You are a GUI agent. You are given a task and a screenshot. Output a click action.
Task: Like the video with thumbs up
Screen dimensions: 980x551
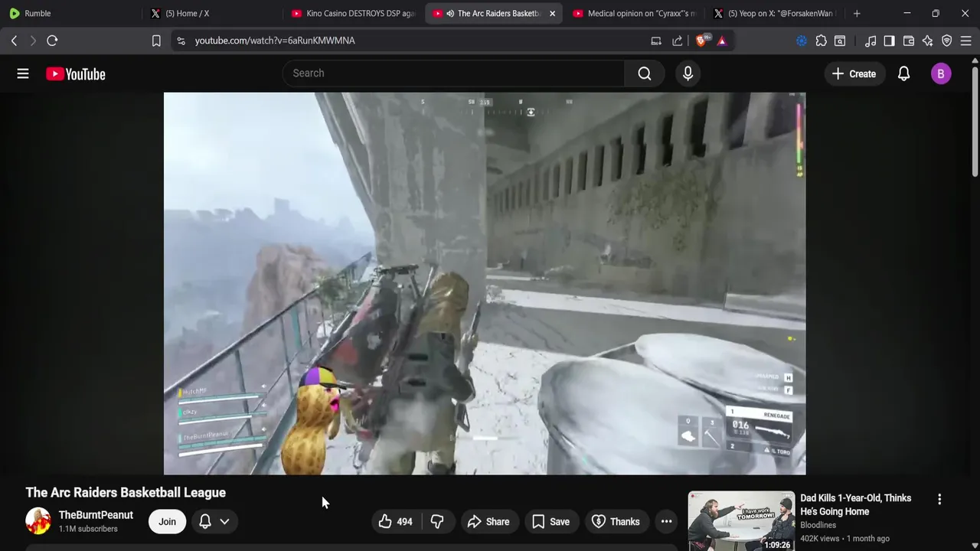tap(396, 522)
